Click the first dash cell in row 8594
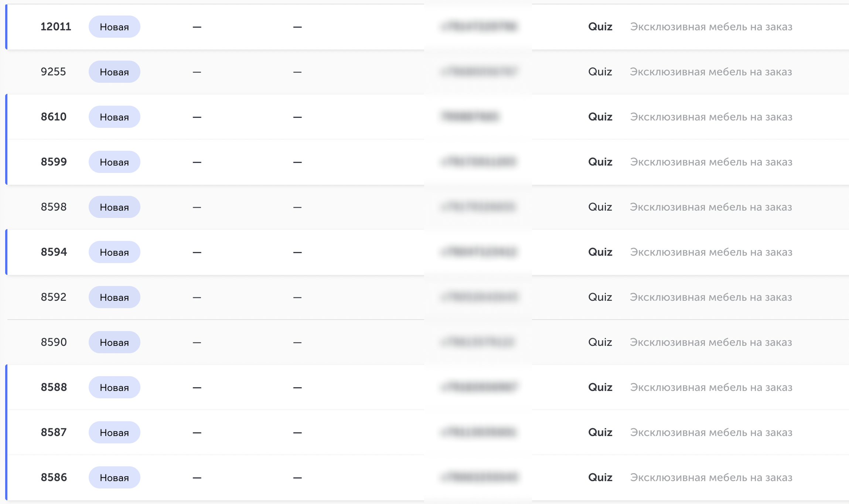 (x=197, y=252)
